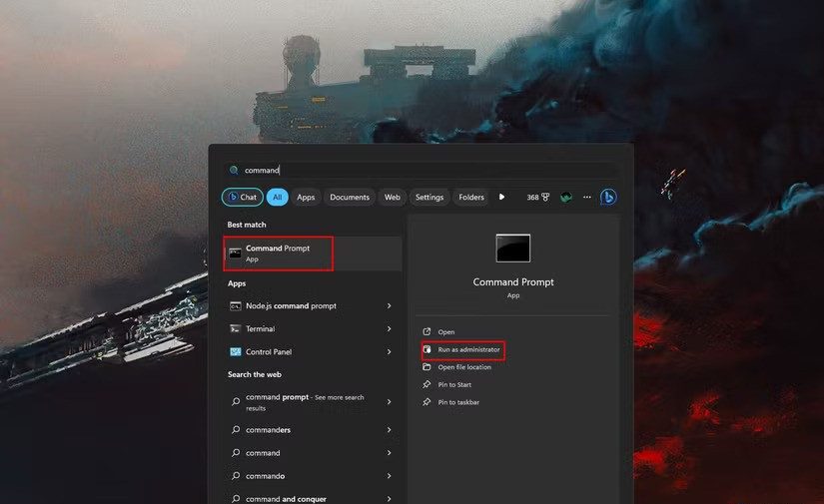Select the 'commanders' web suggestion
This screenshot has height=504, width=824.
tap(313, 430)
